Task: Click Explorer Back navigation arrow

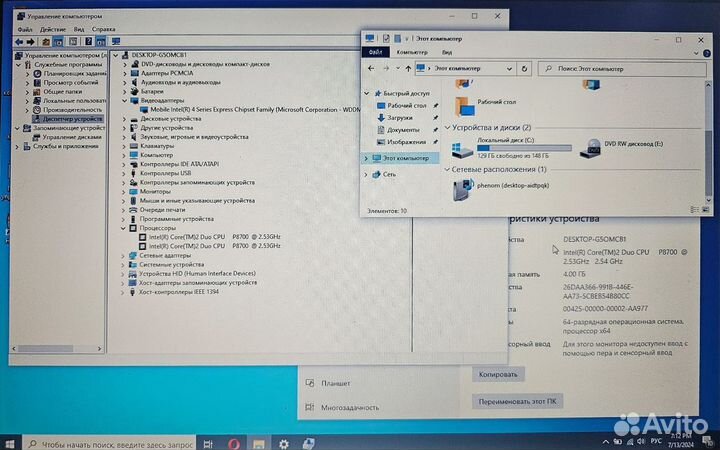Action: point(371,69)
